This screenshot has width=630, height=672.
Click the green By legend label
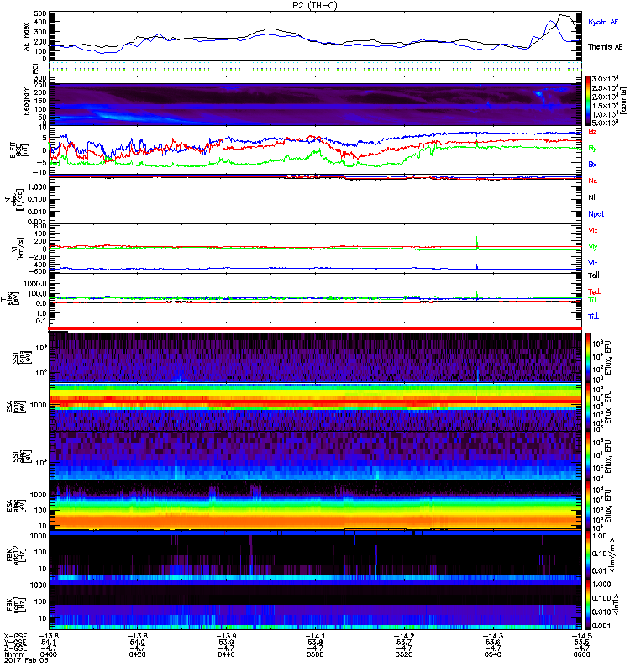[592, 149]
